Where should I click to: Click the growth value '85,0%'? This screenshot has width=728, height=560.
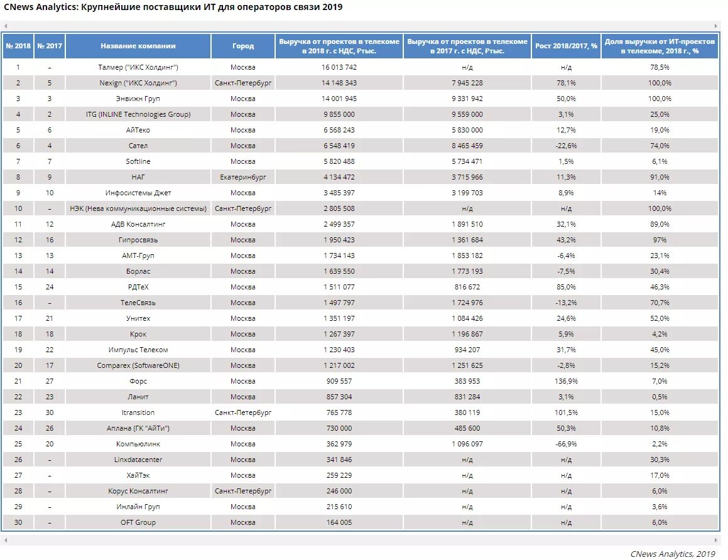(x=566, y=287)
